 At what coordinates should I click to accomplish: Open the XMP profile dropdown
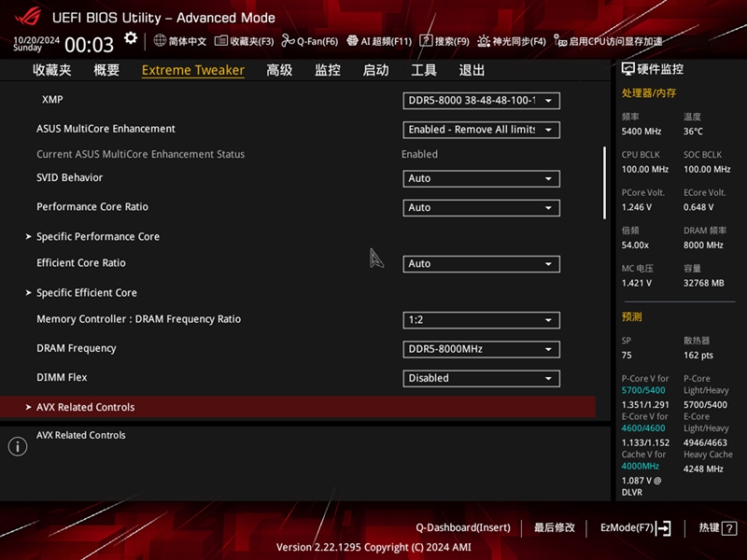coord(480,100)
